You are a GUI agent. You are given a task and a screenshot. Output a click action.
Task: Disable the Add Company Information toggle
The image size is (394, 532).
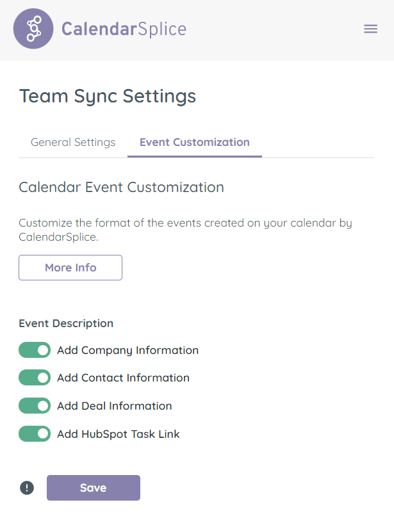point(34,350)
